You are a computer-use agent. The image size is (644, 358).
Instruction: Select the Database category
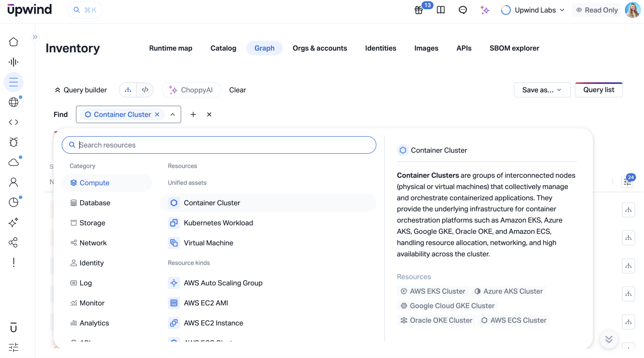click(107, 203)
